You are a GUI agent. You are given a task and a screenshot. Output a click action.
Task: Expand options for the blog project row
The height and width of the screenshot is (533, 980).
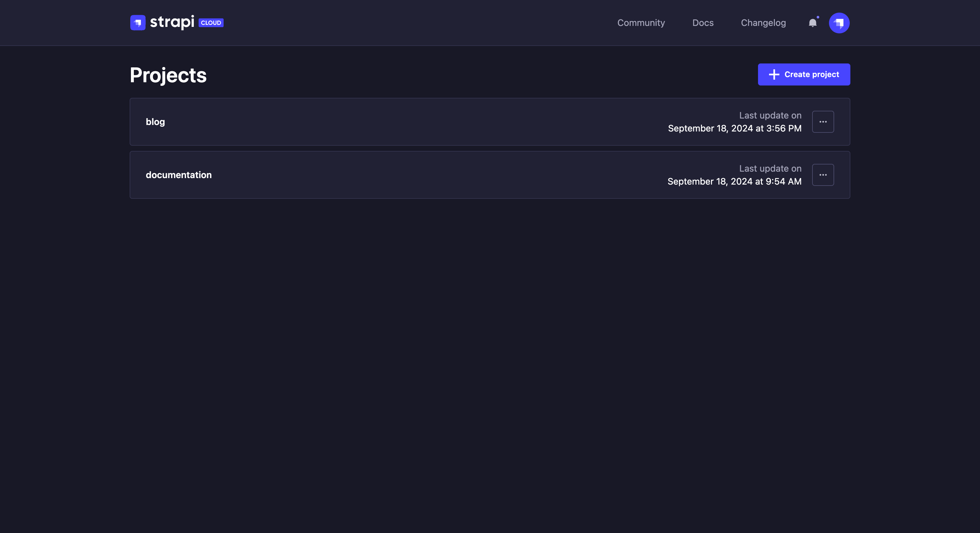[x=823, y=122]
